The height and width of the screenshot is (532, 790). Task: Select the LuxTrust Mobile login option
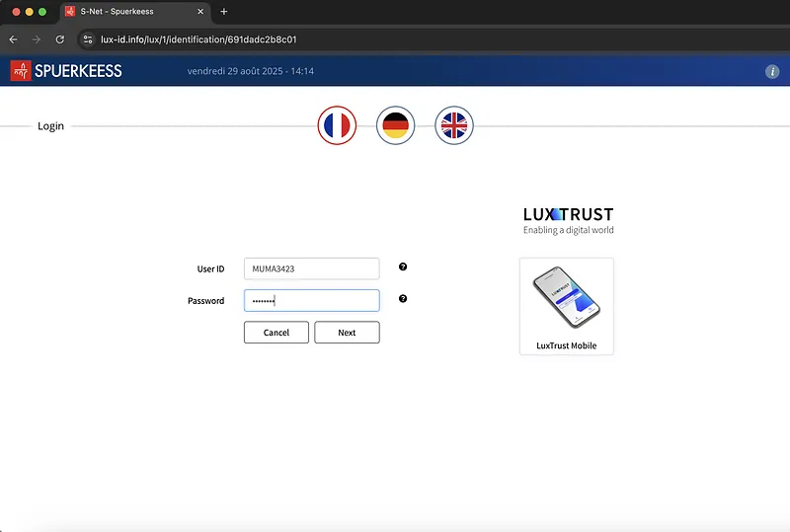566,306
